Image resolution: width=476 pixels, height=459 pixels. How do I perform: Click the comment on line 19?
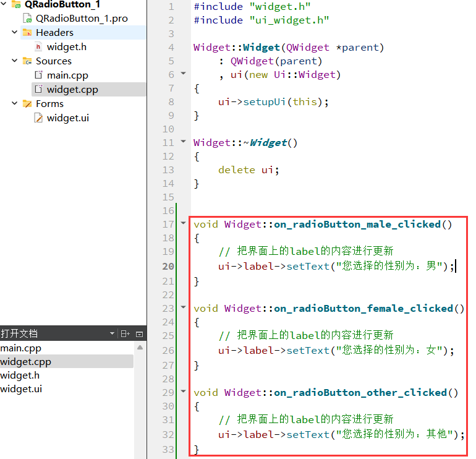coord(306,251)
